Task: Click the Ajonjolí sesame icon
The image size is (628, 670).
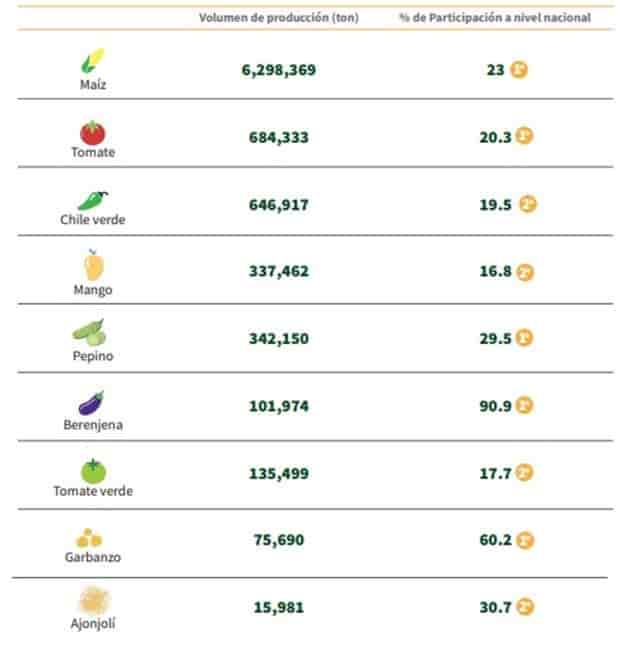Action: pos(93,600)
